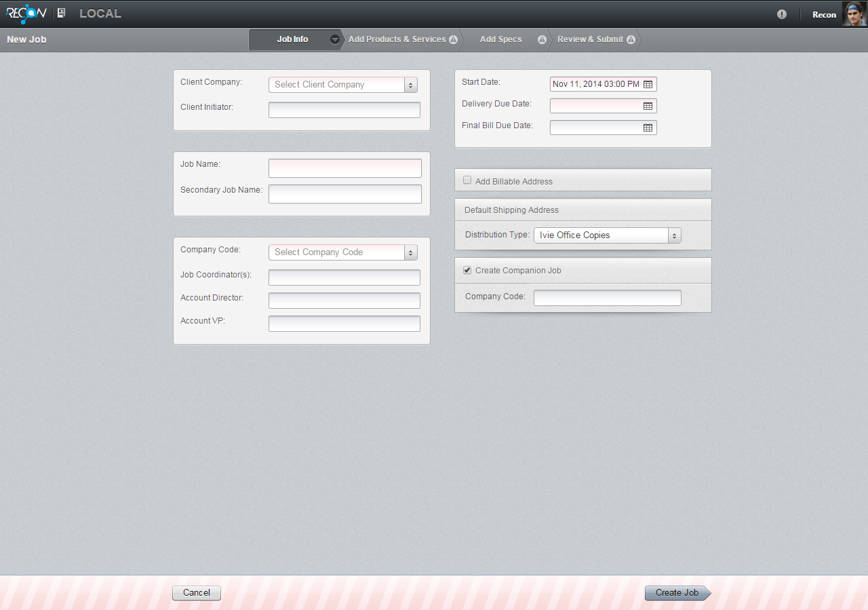
Task: Open the Delivery Due Date calendar icon
Action: tap(648, 106)
